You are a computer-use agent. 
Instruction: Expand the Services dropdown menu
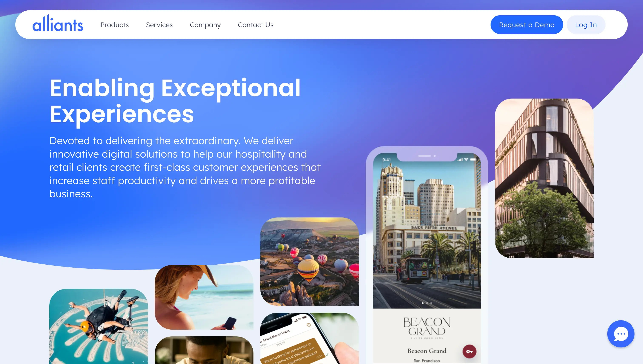point(159,24)
